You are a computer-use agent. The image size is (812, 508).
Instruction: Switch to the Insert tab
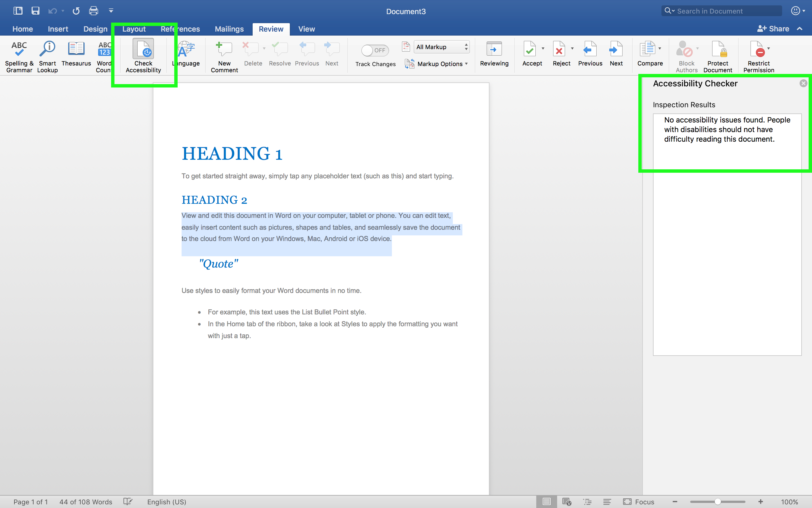click(58, 29)
